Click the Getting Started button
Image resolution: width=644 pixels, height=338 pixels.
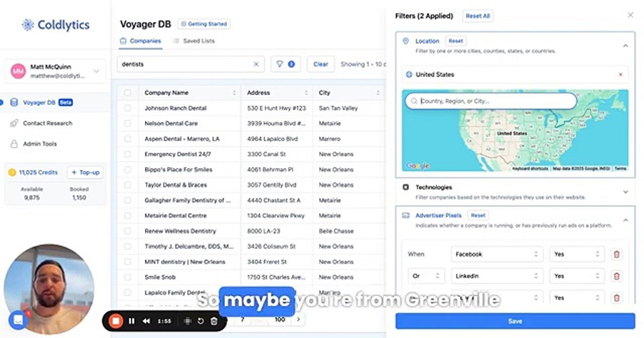(x=204, y=24)
